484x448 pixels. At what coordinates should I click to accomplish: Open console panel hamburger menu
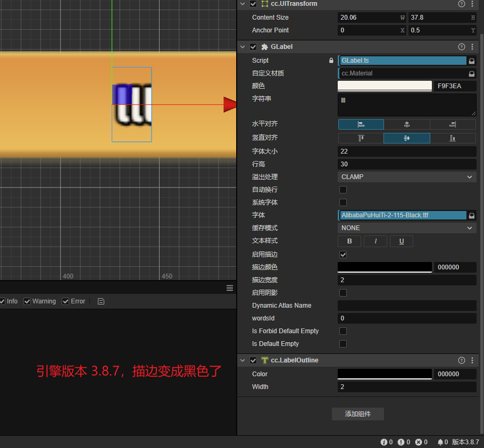(x=230, y=288)
